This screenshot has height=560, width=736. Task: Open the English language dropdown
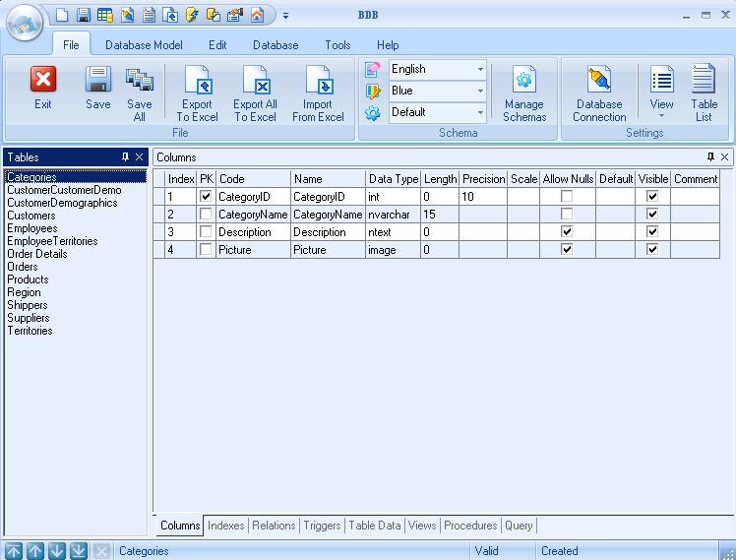pyautogui.click(x=480, y=70)
